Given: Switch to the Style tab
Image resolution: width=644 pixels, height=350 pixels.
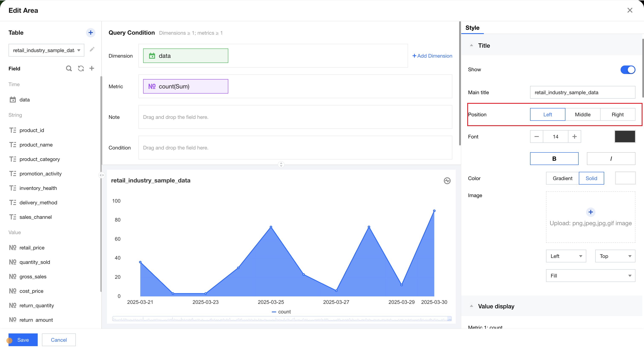Looking at the screenshot, I should pyautogui.click(x=472, y=28).
